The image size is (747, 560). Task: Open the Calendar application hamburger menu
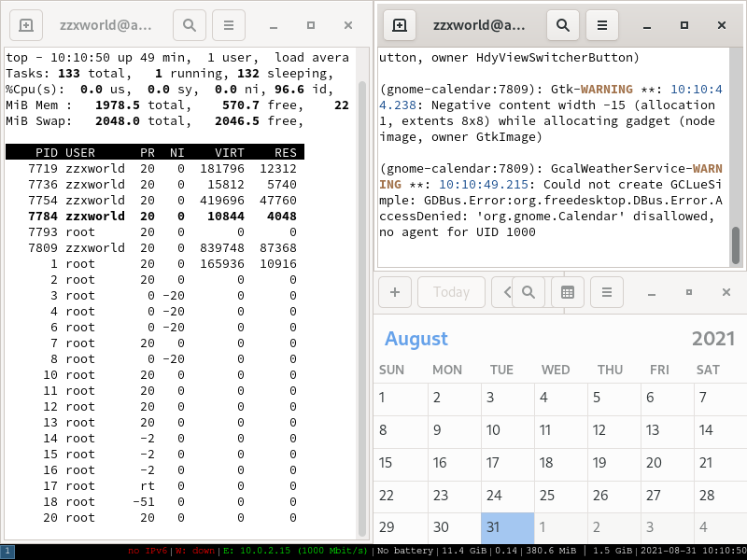pos(606,292)
